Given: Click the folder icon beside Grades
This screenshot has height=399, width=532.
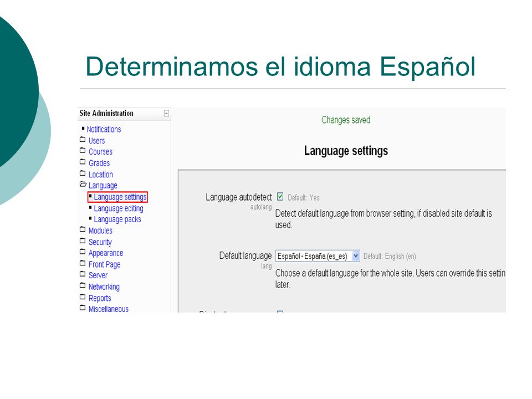Looking at the screenshot, I should click(83, 162).
